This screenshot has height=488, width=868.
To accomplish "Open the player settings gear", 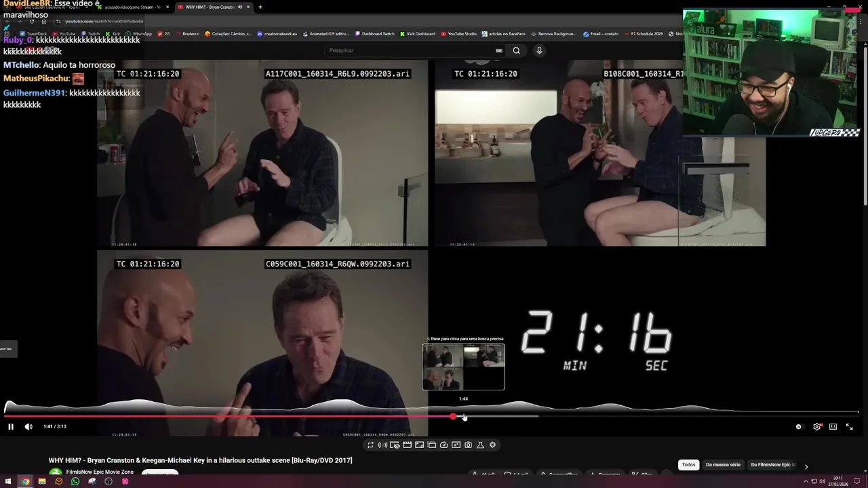I will [x=817, y=426].
